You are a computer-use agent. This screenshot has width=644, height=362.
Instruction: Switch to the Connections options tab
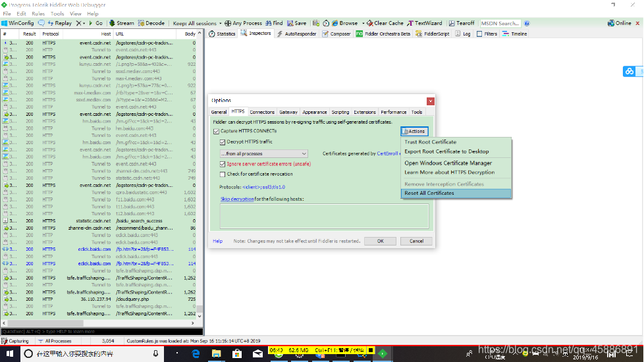262,112
